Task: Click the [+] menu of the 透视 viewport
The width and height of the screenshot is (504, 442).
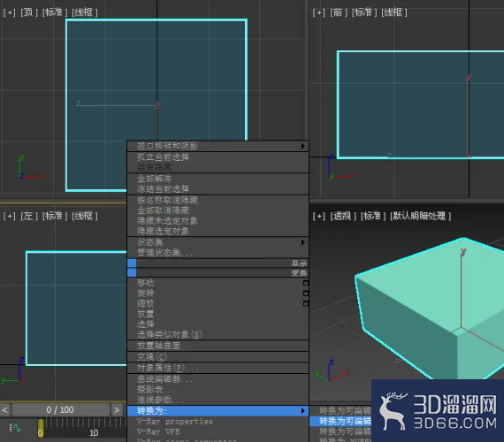Action: click(x=319, y=216)
